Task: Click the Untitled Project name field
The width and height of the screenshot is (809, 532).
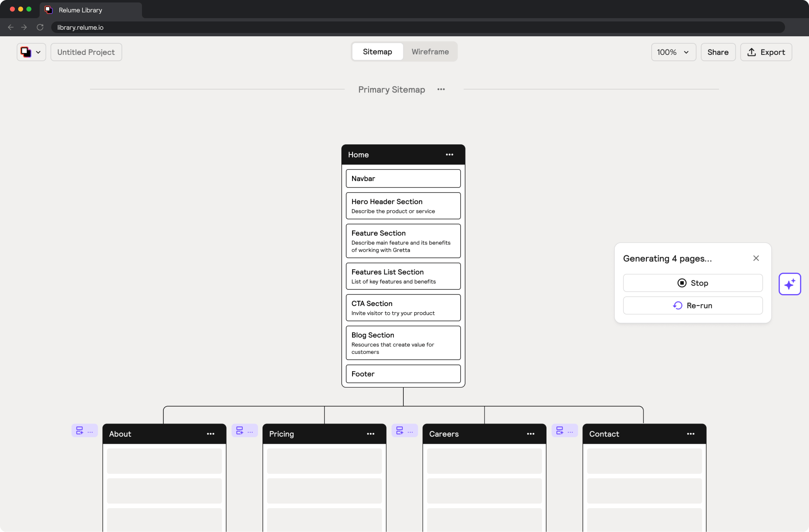Action: [86, 52]
